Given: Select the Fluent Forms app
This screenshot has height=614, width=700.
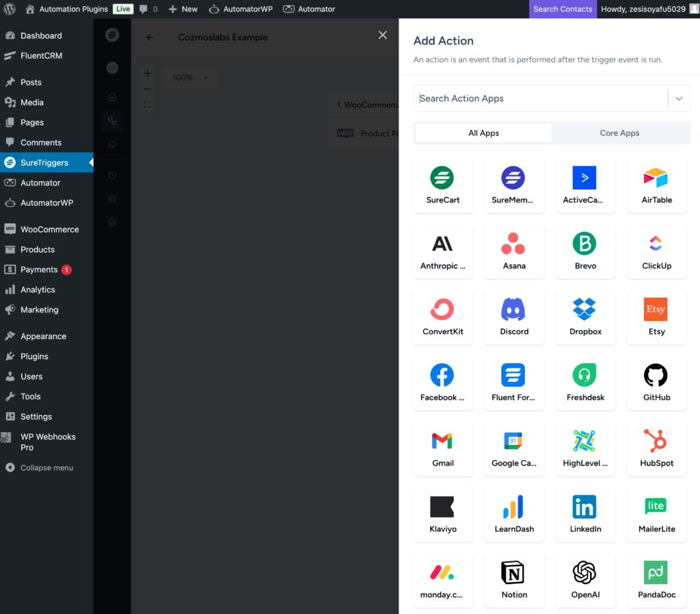Looking at the screenshot, I should click(x=514, y=383).
